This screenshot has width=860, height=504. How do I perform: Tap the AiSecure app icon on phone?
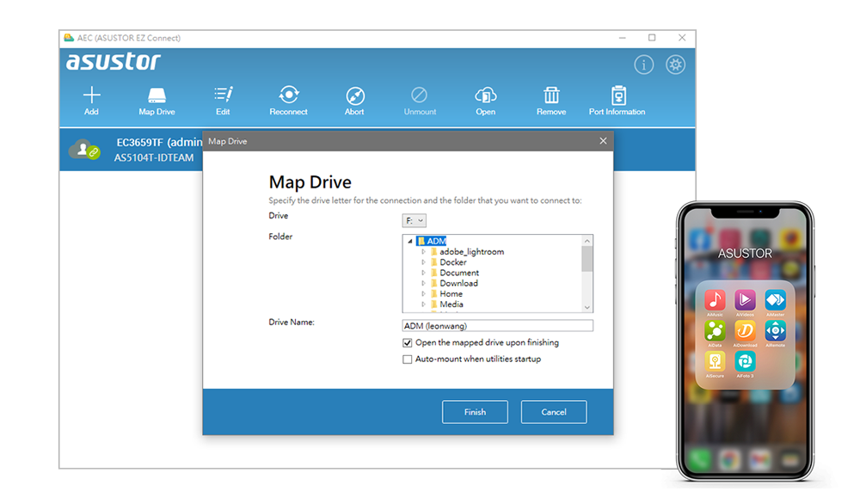coord(715,361)
